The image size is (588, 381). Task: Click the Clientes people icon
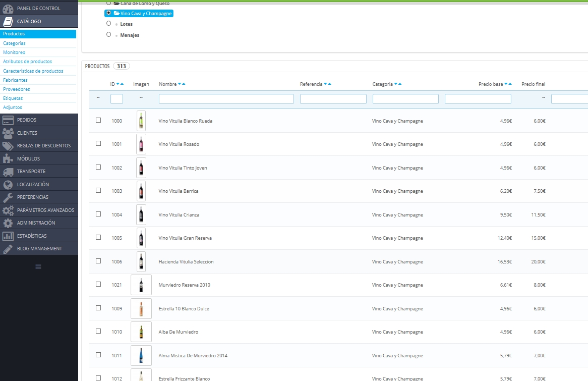coord(8,133)
